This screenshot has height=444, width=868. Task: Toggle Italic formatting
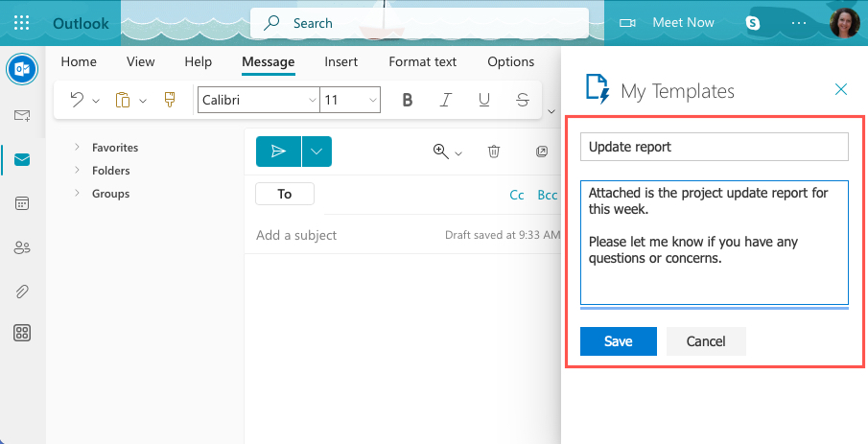point(445,100)
